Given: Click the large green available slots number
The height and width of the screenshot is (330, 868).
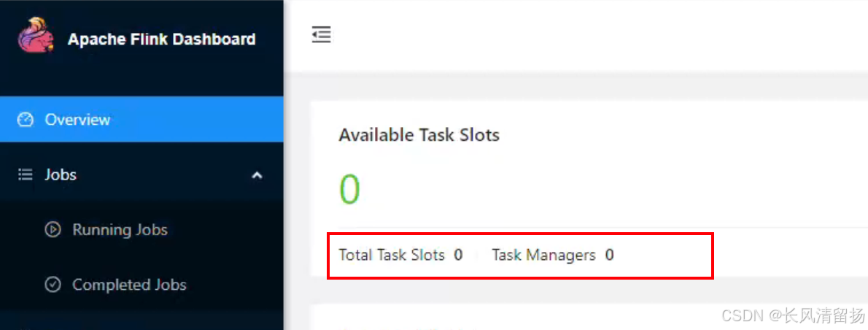Looking at the screenshot, I should pos(350,189).
